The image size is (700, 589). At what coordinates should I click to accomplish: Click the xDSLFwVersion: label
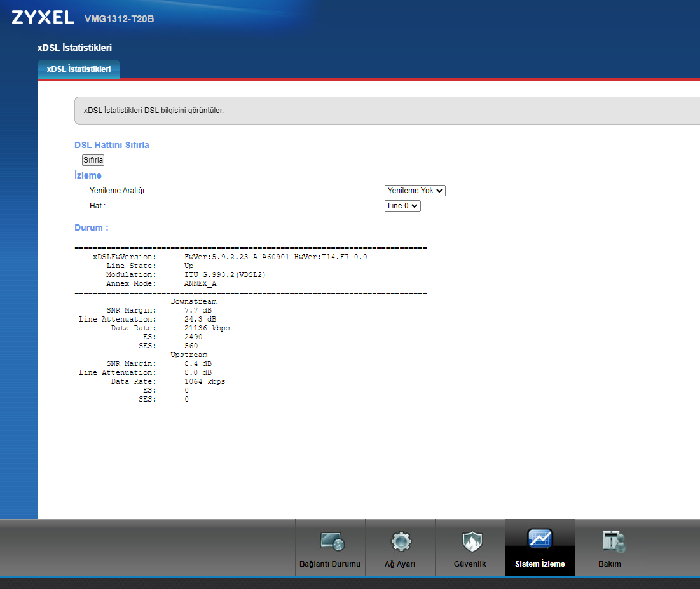pyautogui.click(x=125, y=257)
